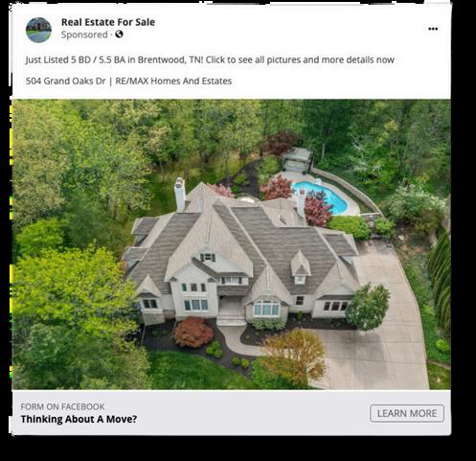Open the aerial house listing photo
The height and width of the screenshot is (461, 476).
[x=232, y=244]
